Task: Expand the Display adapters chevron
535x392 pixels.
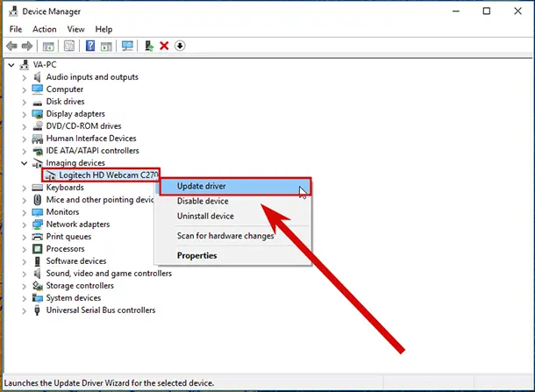Action: tap(25, 114)
